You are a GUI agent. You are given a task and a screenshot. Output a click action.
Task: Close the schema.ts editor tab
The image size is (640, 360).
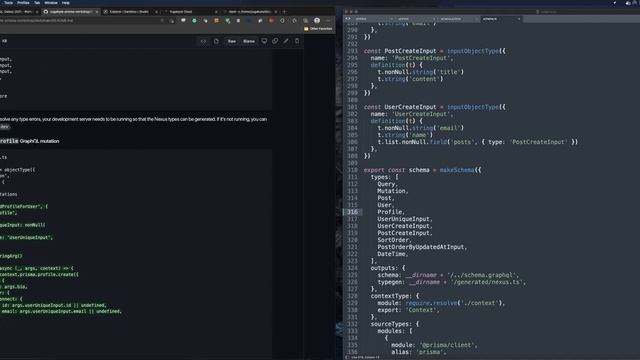519,19
